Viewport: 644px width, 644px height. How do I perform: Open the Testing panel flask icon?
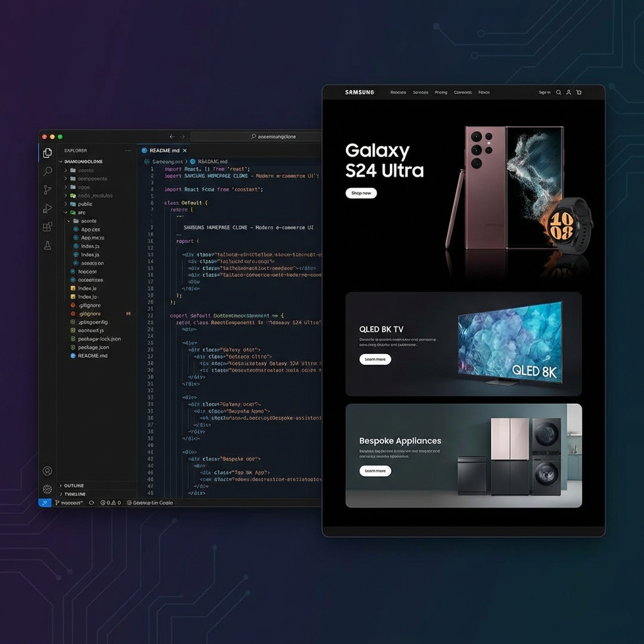point(47,246)
